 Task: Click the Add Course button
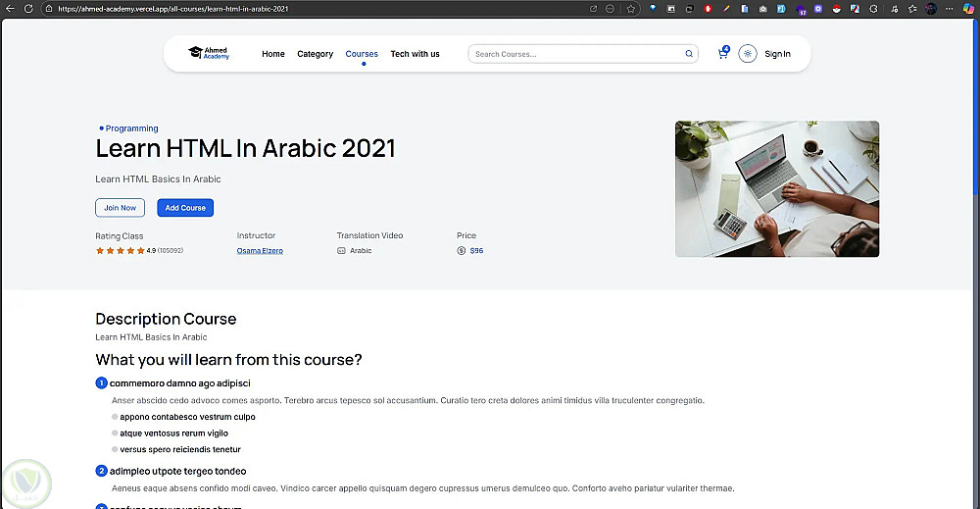[x=185, y=208]
